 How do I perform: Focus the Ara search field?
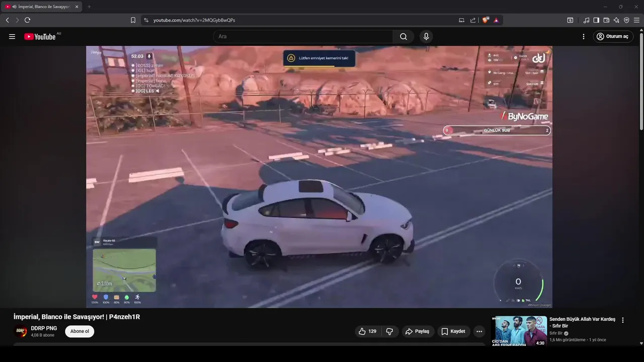click(303, 37)
